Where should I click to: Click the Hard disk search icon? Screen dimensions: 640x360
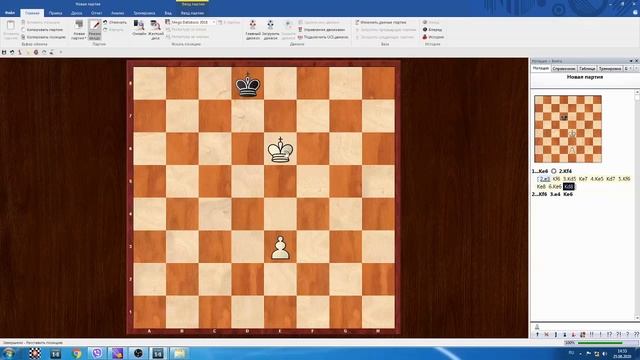(155, 29)
